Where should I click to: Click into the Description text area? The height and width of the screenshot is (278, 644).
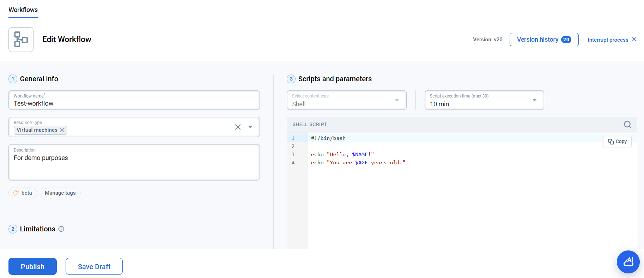(x=134, y=162)
